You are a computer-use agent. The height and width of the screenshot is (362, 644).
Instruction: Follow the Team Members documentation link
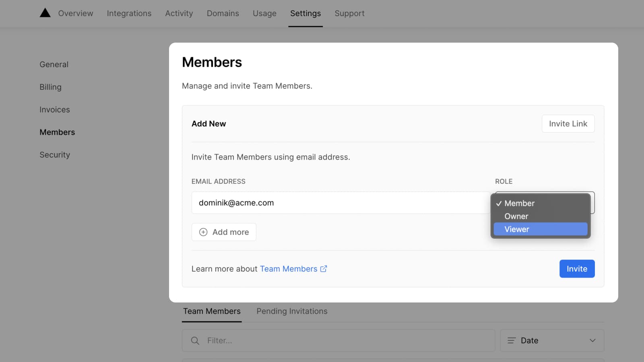289,269
